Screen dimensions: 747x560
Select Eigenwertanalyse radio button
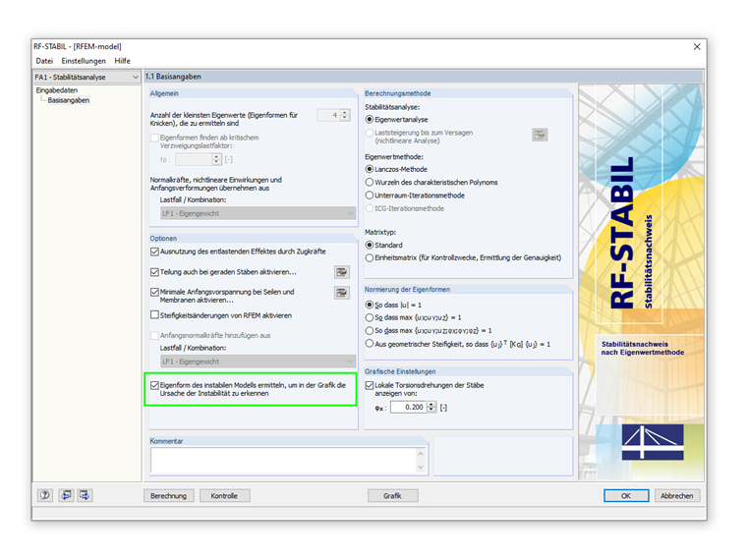tap(370, 120)
